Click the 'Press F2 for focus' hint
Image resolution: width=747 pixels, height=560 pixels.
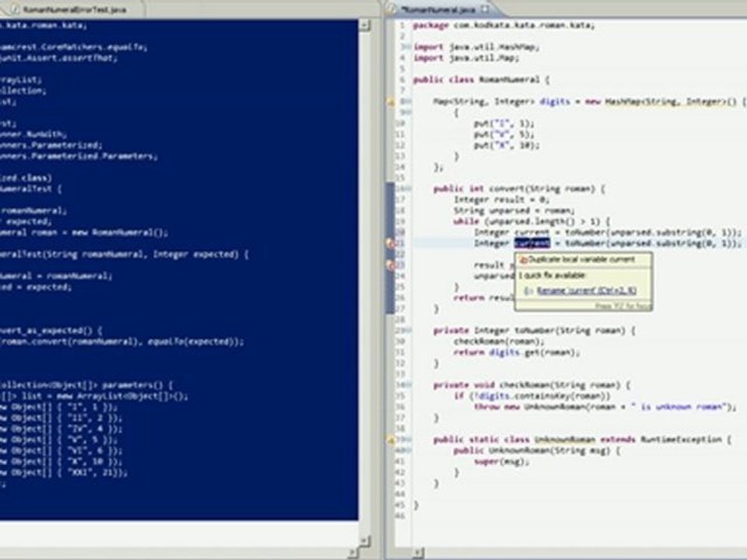623,306
